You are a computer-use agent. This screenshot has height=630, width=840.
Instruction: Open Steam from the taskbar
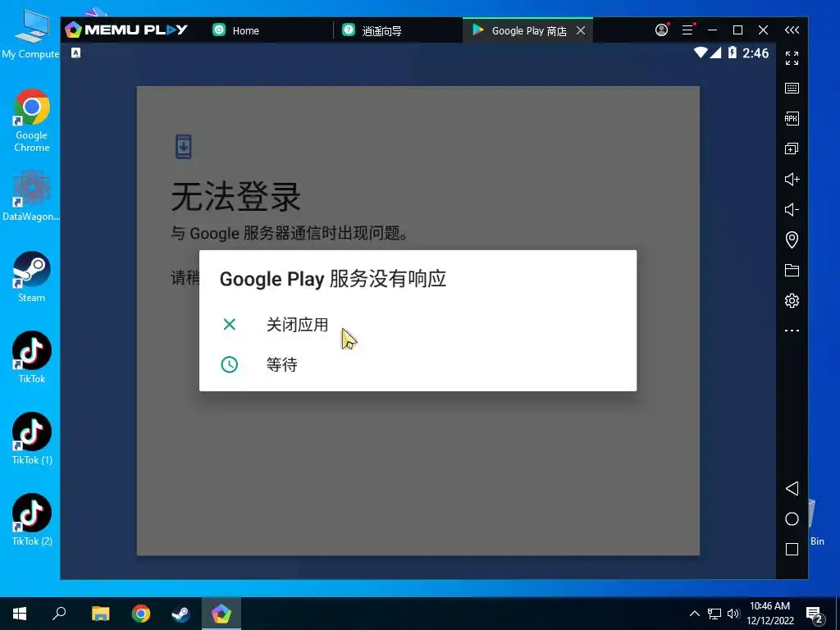click(180, 614)
